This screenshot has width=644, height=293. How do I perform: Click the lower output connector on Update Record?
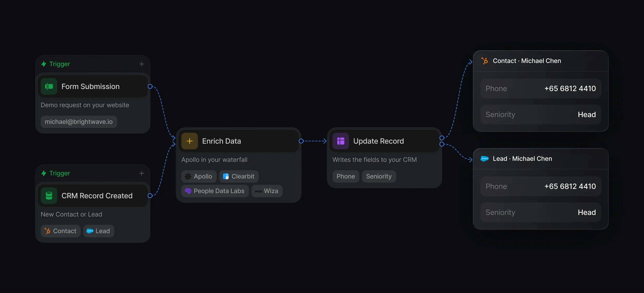click(442, 144)
